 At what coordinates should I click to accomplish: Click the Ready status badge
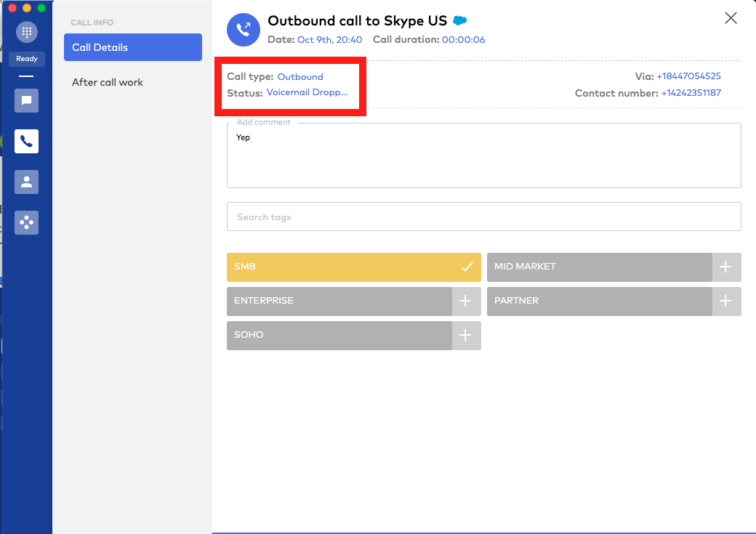pos(26,59)
